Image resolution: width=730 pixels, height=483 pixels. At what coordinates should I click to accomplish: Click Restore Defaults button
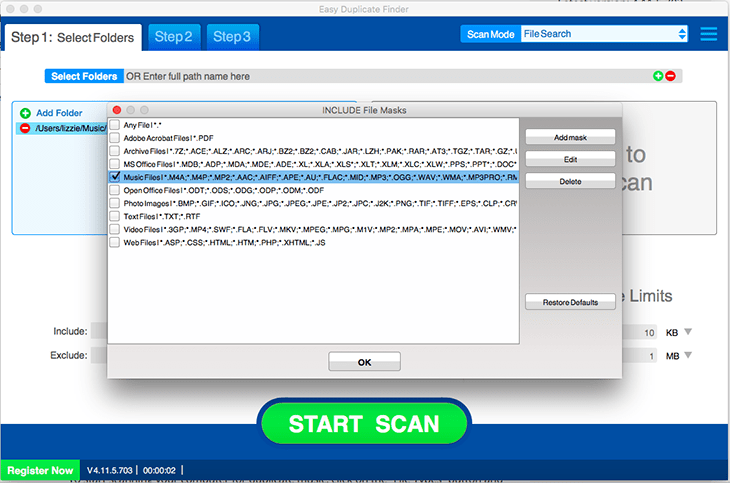tap(570, 302)
